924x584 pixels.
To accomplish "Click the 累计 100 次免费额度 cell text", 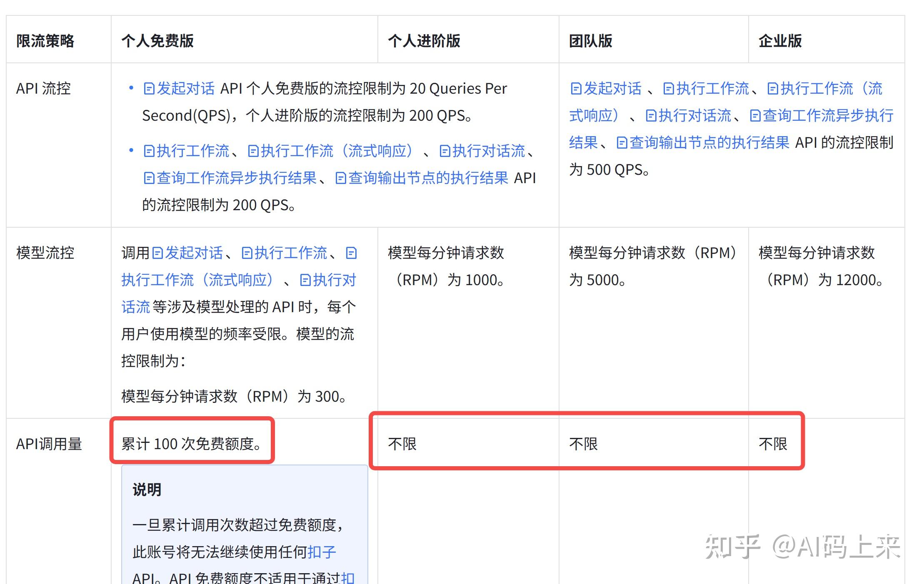I will pos(191,444).
